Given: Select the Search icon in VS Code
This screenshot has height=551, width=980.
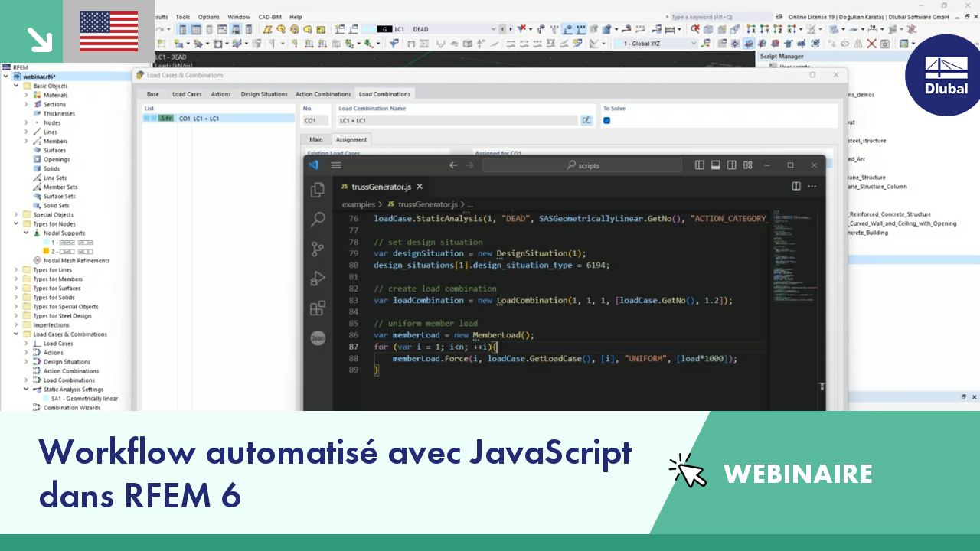Looking at the screenshot, I should pos(317,219).
